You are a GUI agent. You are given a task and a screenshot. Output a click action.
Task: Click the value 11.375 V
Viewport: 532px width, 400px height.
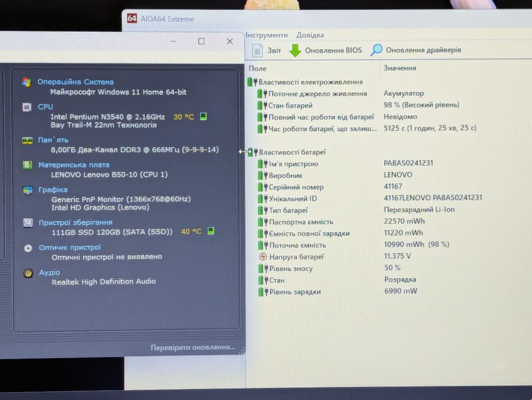pyautogui.click(x=397, y=256)
